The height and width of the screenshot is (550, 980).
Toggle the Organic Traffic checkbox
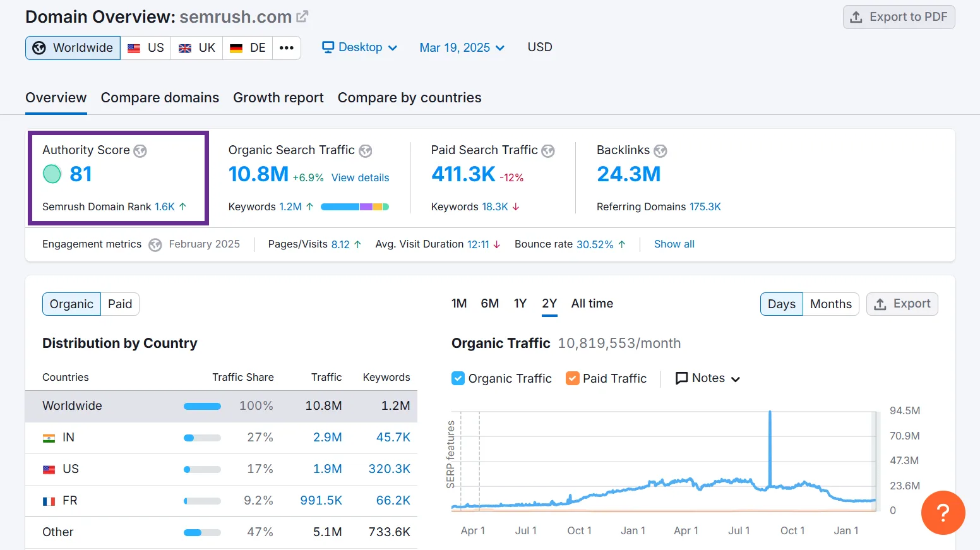click(458, 378)
